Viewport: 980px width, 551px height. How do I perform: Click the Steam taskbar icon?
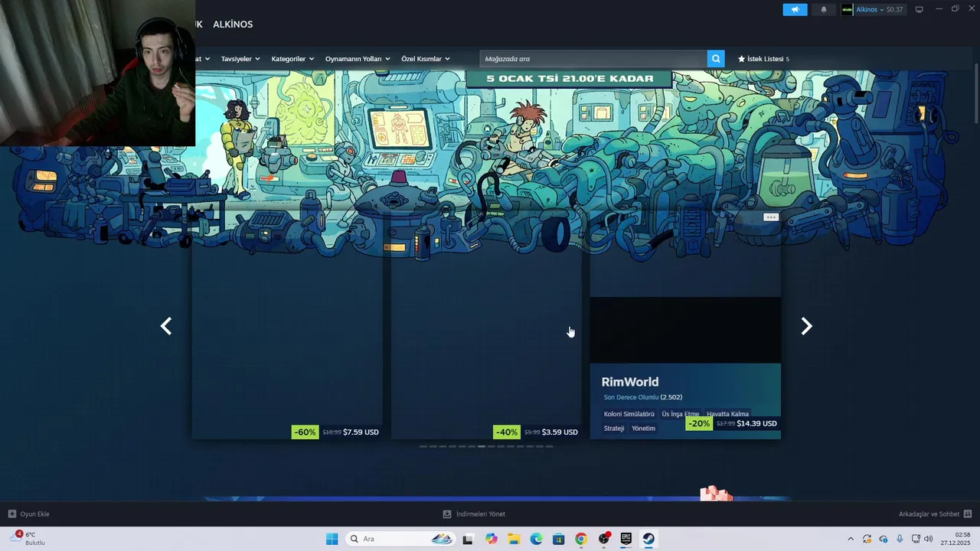pos(648,539)
